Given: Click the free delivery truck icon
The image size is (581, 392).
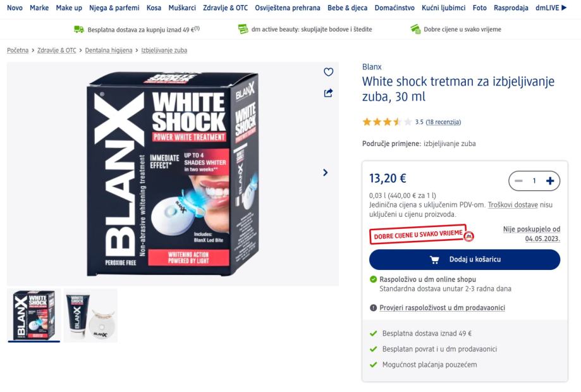Looking at the screenshot, I should point(79,29).
